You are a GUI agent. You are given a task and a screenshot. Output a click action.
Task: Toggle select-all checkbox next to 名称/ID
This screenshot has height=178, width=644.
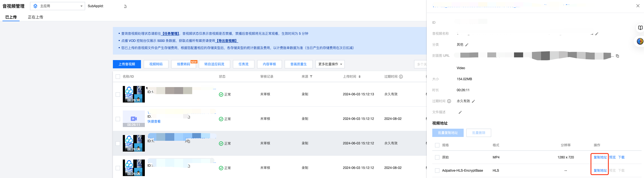[x=118, y=77]
